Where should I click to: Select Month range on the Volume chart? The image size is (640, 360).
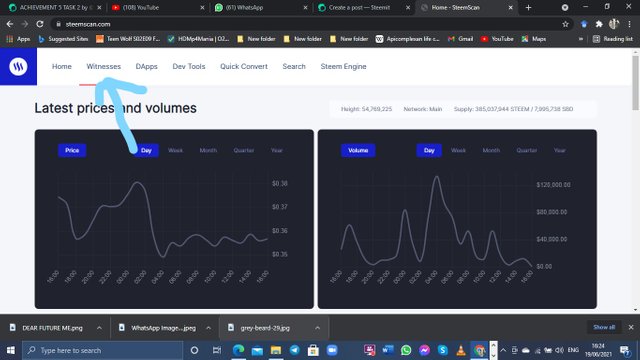click(x=491, y=150)
